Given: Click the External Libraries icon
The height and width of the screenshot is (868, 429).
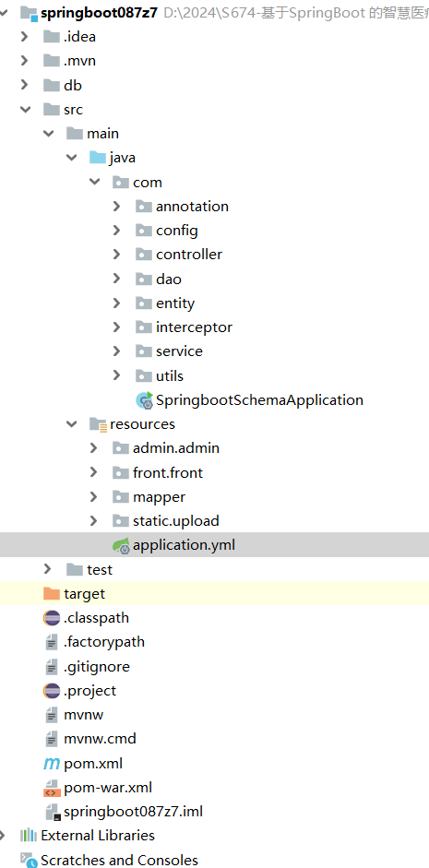Looking at the screenshot, I should pos(29,836).
